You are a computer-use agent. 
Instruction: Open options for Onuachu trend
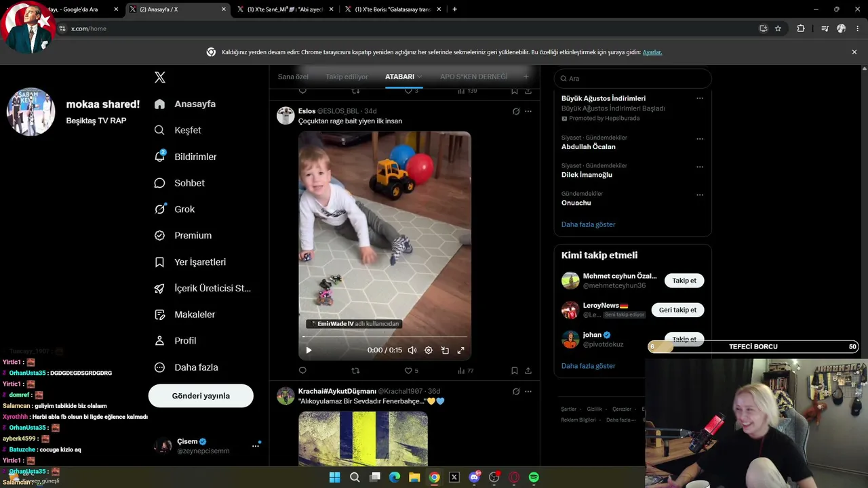pos(700,195)
